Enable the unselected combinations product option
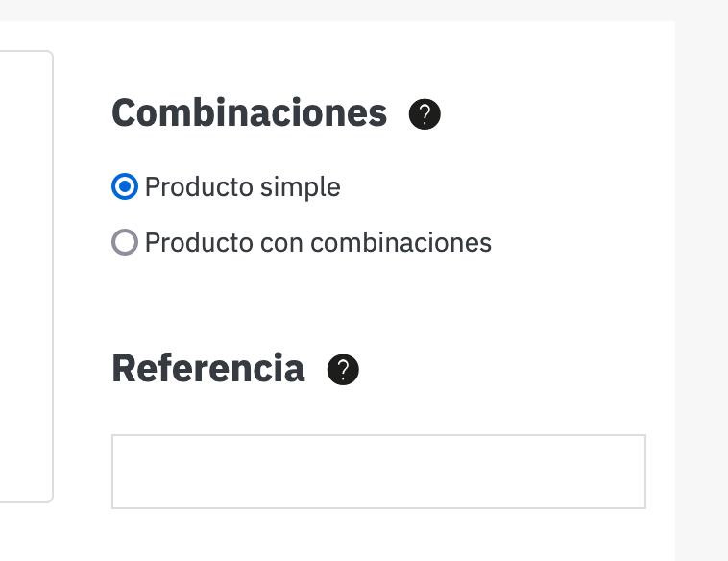 (125, 243)
